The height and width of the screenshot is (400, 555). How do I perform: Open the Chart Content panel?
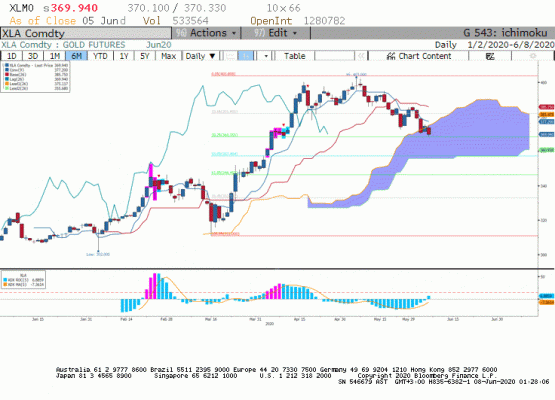419,56
